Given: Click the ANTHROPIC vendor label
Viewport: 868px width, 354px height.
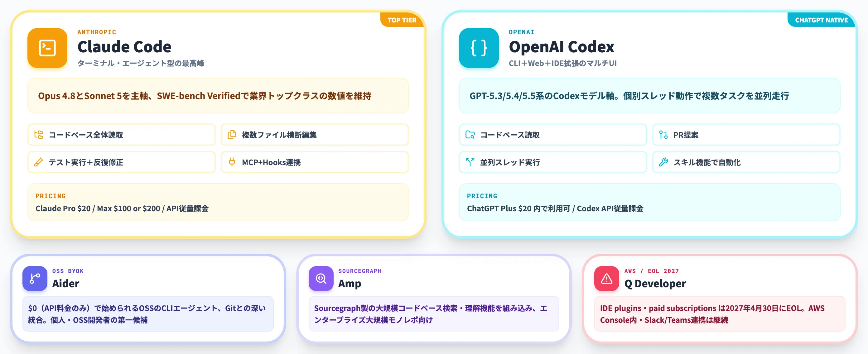Looking at the screenshot, I should (97, 32).
